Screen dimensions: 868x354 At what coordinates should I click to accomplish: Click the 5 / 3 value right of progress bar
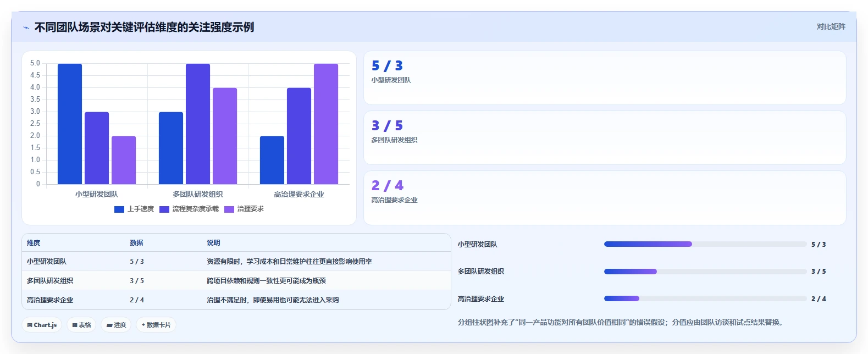[x=819, y=245]
